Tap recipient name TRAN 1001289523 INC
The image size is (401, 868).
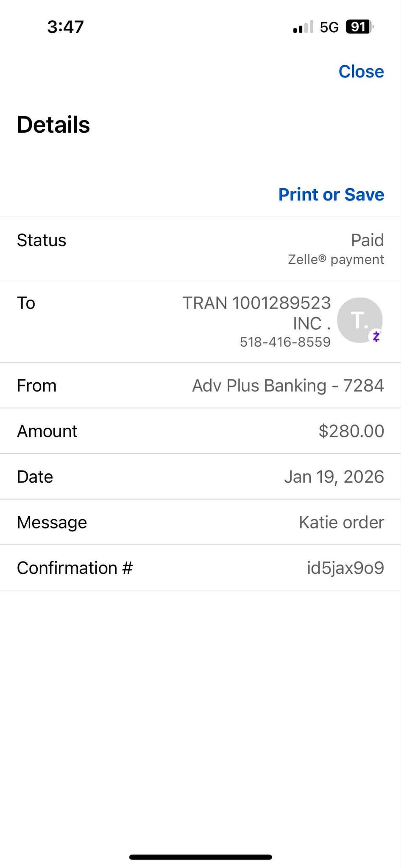pos(256,313)
